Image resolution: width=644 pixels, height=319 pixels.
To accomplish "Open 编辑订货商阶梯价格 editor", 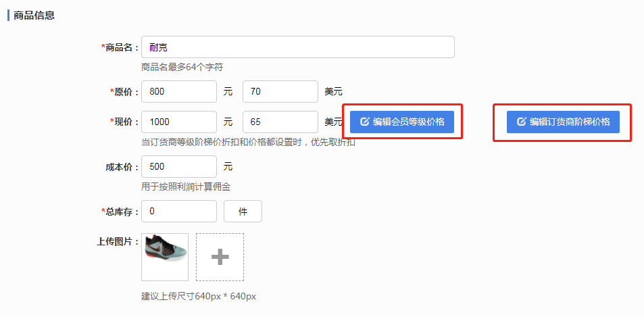I will pos(563,122).
